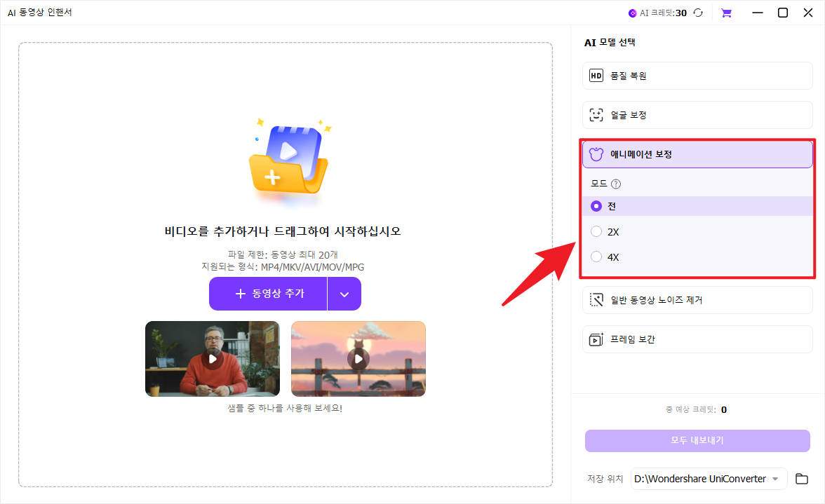Click the 동영상 추가 button
This screenshot has width=825, height=504.
click(268, 294)
